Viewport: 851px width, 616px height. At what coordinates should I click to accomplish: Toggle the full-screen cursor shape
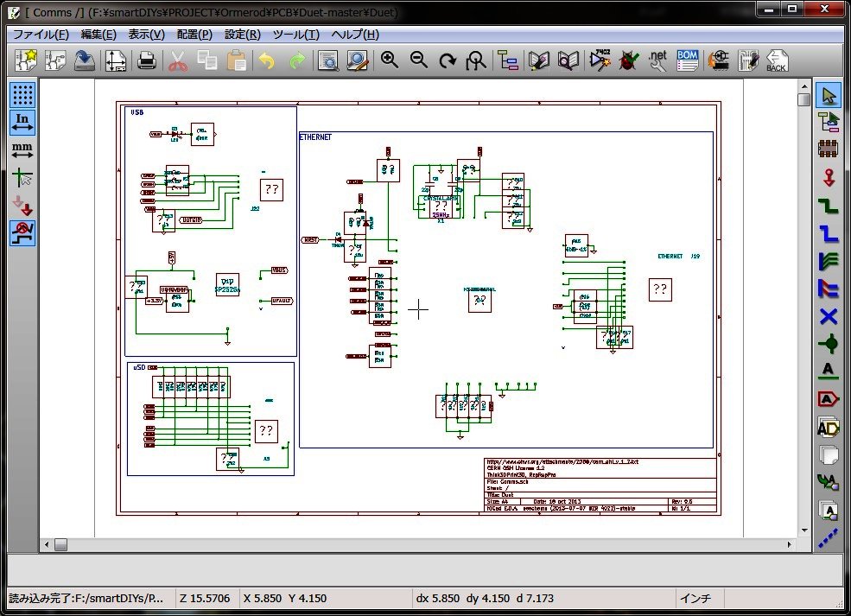[22, 177]
